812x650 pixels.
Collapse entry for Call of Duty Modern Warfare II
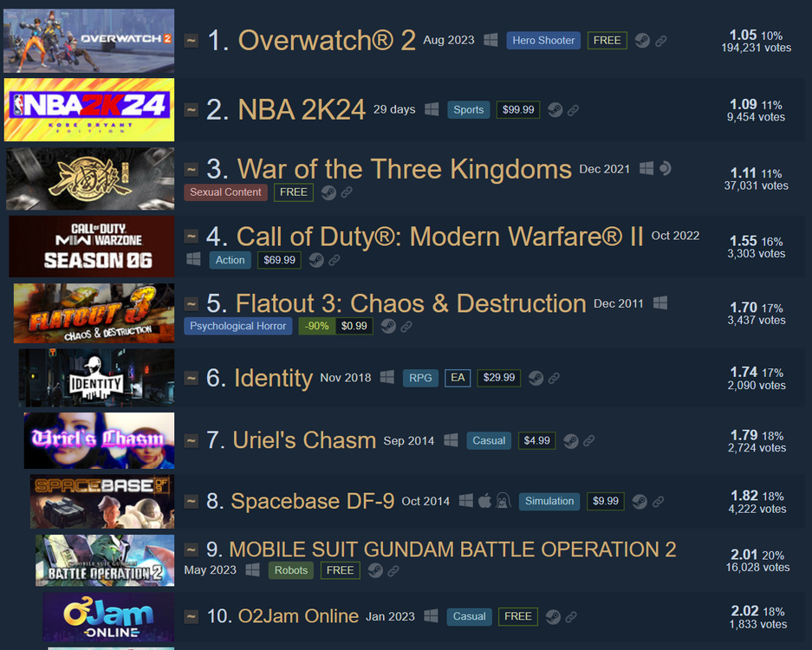[192, 237]
